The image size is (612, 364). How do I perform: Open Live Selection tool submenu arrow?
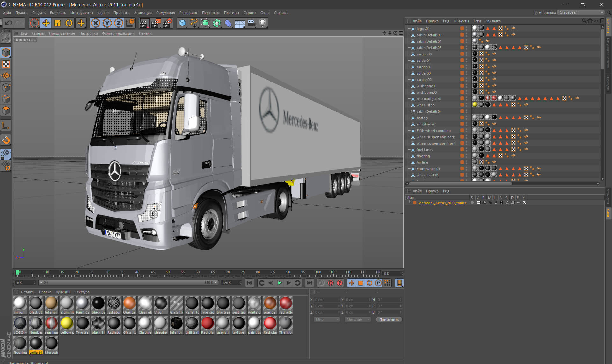pos(38,27)
